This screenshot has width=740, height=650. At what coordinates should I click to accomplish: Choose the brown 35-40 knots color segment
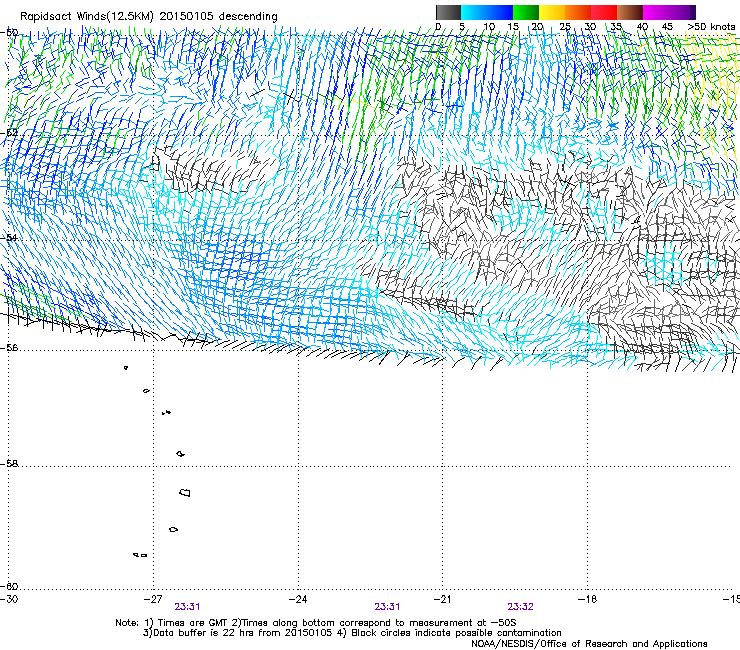pyautogui.click(x=630, y=12)
